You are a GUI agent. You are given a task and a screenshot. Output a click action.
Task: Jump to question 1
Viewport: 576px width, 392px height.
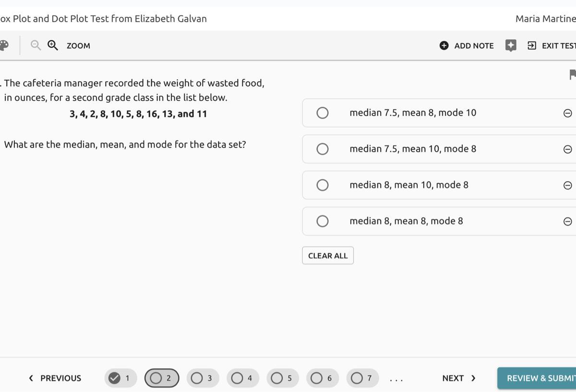click(120, 378)
